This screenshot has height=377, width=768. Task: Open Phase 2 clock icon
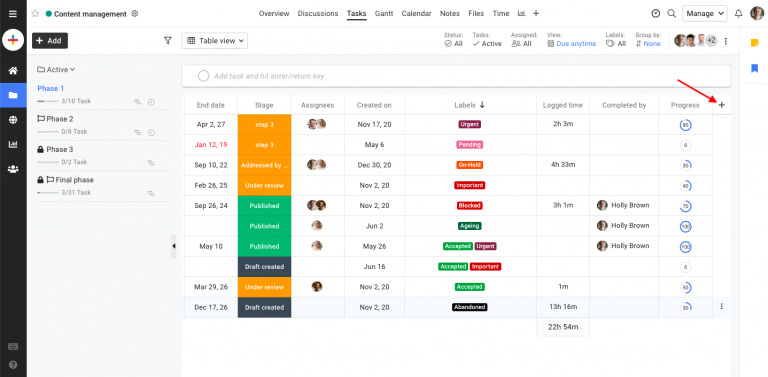point(151,132)
